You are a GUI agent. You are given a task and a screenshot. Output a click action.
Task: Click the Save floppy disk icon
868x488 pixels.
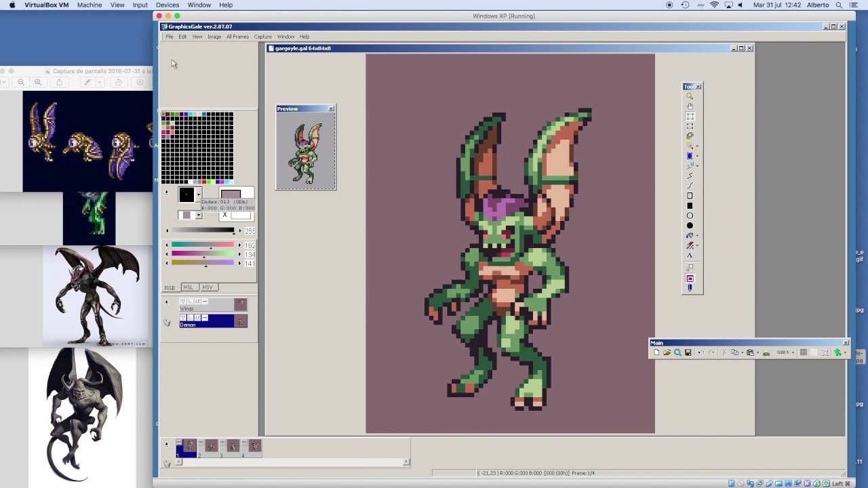pyautogui.click(x=688, y=352)
